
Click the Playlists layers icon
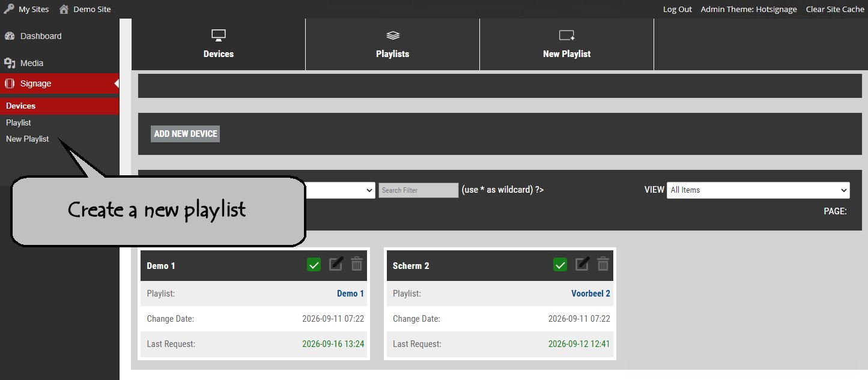[x=393, y=35]
